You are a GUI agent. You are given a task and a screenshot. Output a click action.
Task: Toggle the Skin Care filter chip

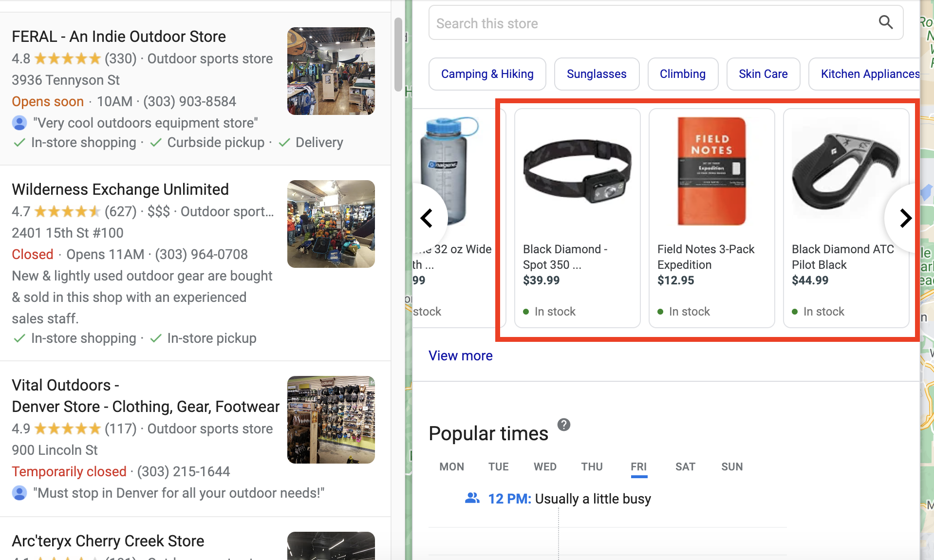[763, 74]
